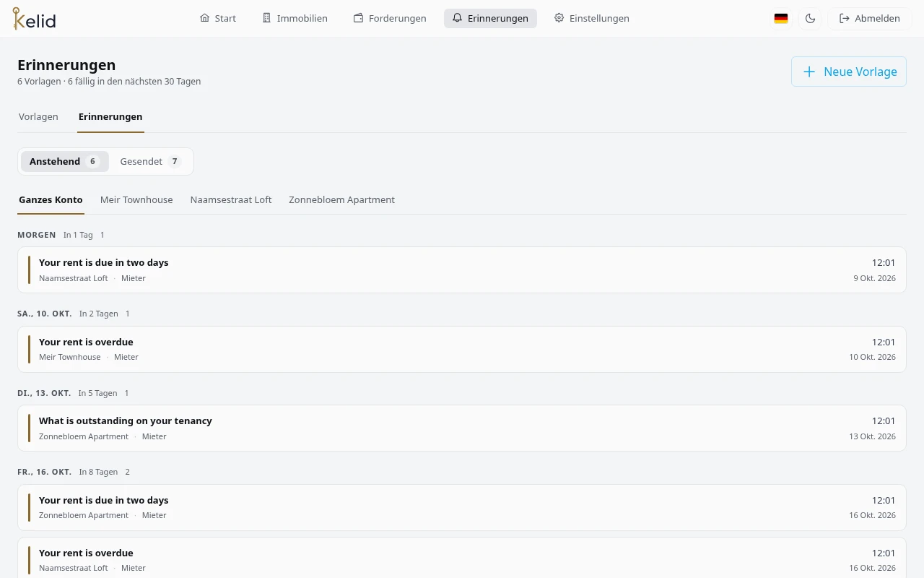924x578 pixels.
Task: Go to Immobilien in the navigation
Action: 295,19
